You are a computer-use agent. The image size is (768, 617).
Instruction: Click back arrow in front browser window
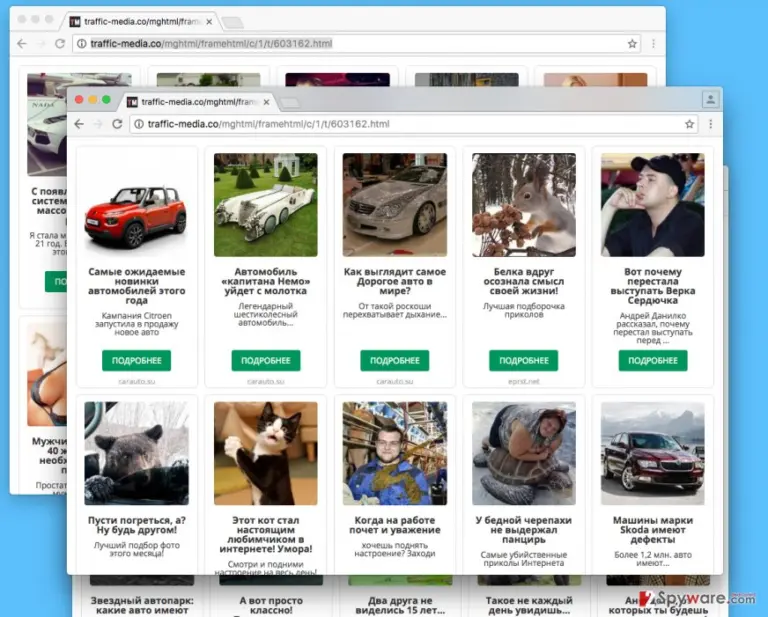pos(79,124)
